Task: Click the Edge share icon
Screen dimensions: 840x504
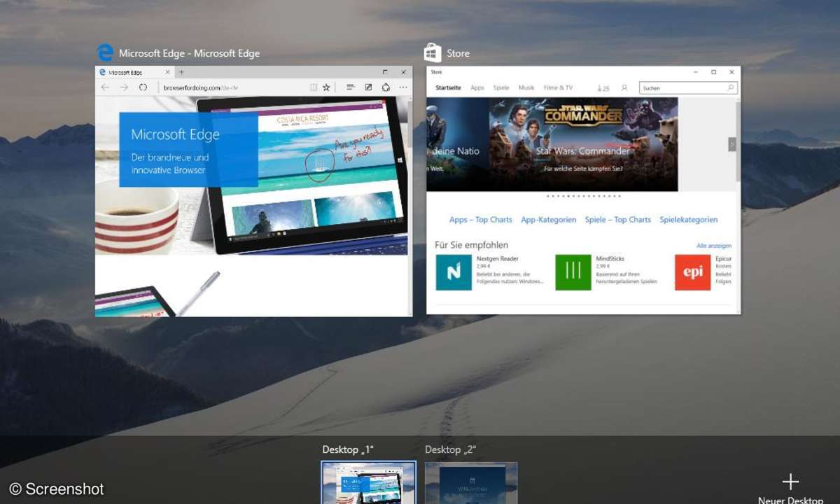Action: click(386, 87)
